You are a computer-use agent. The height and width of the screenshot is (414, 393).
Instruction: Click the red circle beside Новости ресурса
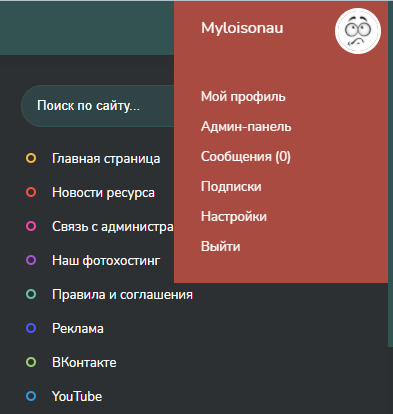(31, 192)
